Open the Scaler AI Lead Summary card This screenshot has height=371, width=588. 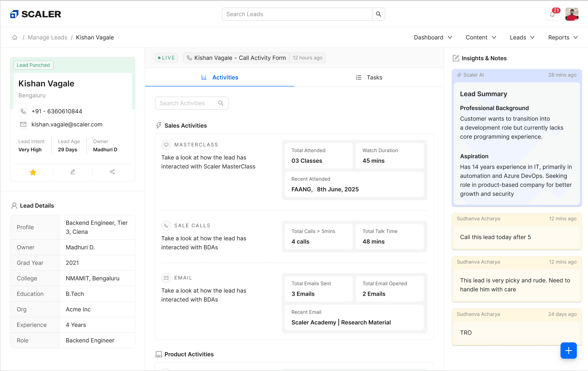(517, 138)
